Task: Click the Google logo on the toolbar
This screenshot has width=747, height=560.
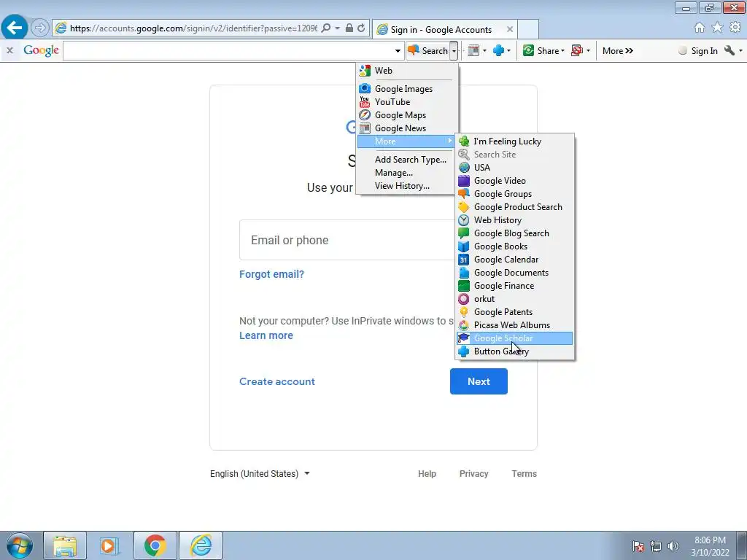Action: (x=41, y=50)
